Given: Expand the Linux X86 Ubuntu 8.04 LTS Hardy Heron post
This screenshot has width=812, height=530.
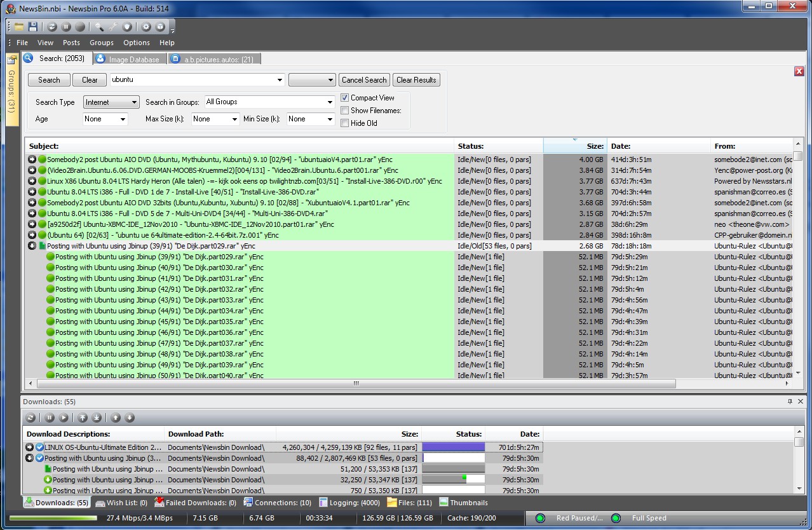Looking at the screenshot, I should (32, 181).
